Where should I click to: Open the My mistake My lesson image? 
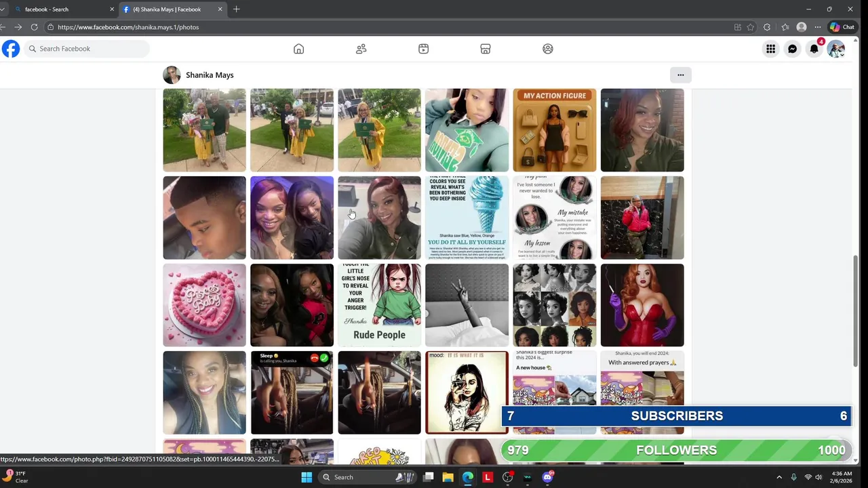point(555,218)
